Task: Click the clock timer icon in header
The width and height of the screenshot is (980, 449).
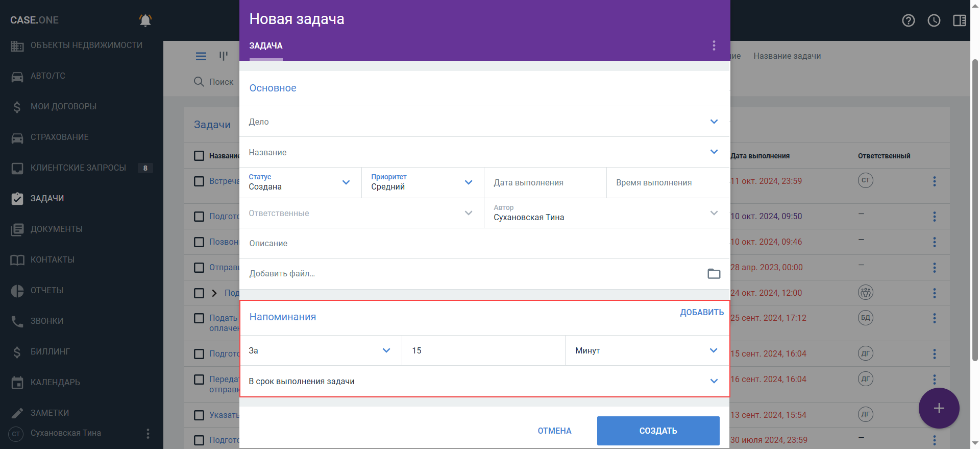Action: coord(934,20)
